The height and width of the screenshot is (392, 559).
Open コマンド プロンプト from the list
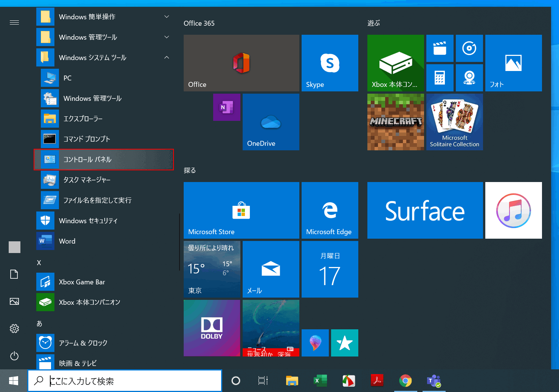pyautogui.click(x=87, y=139)
